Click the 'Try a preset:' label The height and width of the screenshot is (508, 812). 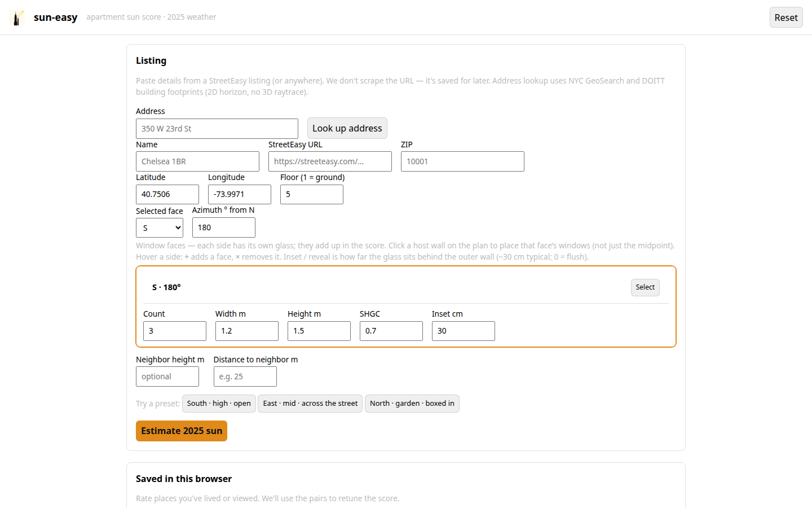point(158,404)
